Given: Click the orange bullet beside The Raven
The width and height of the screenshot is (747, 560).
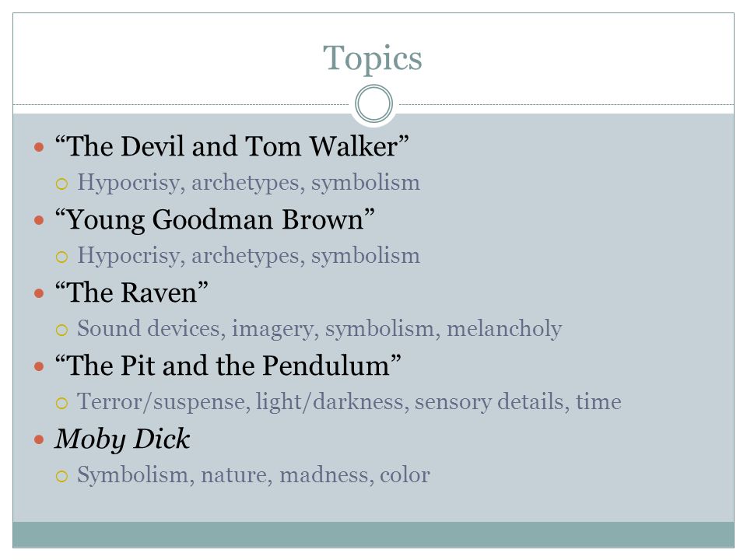Looking at the screenshot, I should click(39, 293).
